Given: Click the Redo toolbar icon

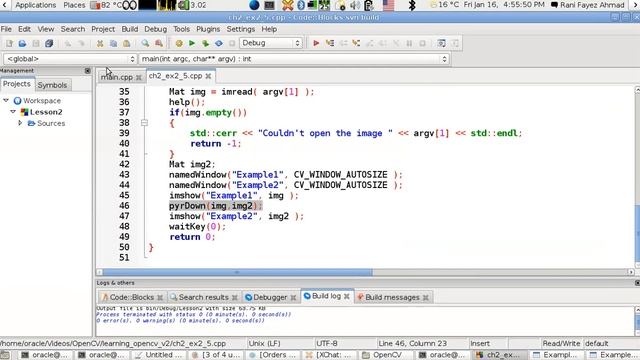Looking at the screenshot, I should [x=81, y=43].
